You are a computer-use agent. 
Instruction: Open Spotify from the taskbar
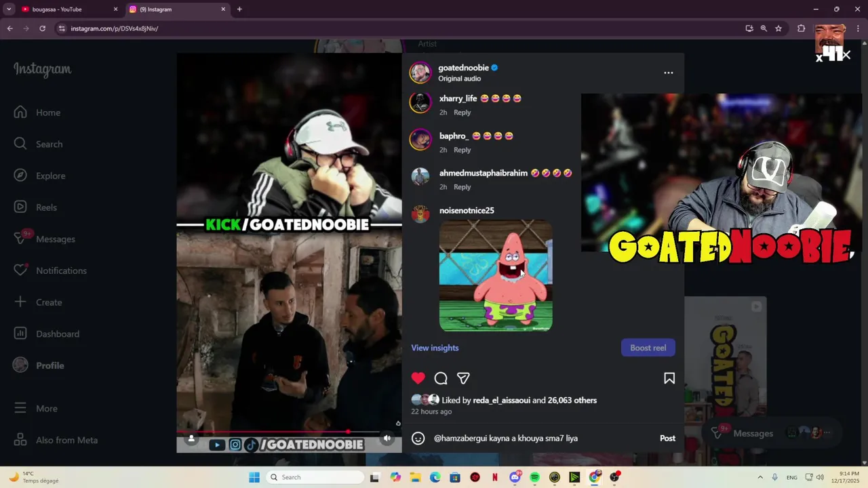click(x=534, y=477)
